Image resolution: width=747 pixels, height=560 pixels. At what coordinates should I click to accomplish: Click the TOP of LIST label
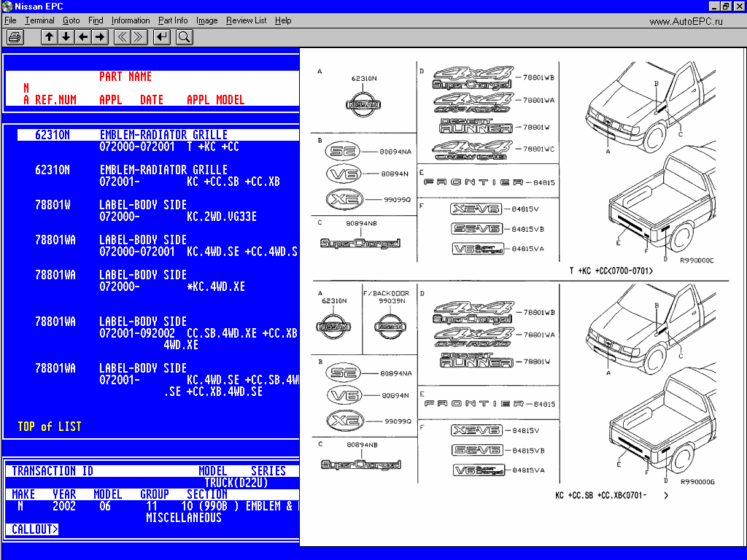click(50, 427)
